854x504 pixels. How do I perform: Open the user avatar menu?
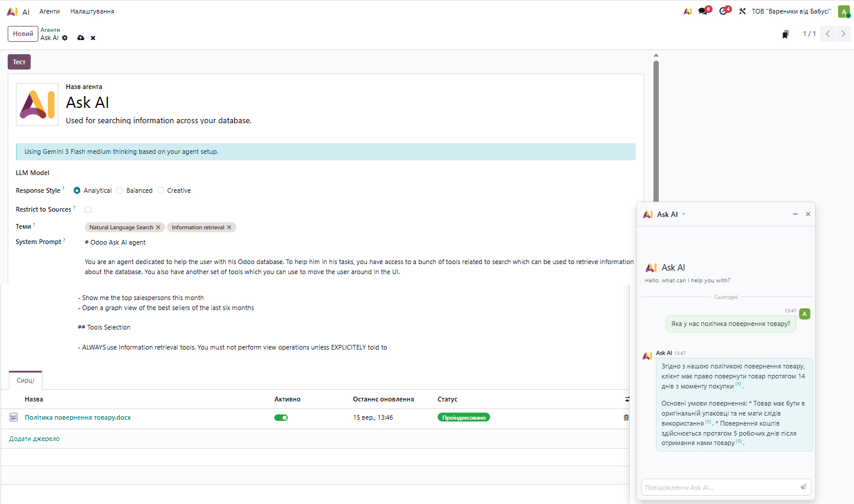point(844,11)
